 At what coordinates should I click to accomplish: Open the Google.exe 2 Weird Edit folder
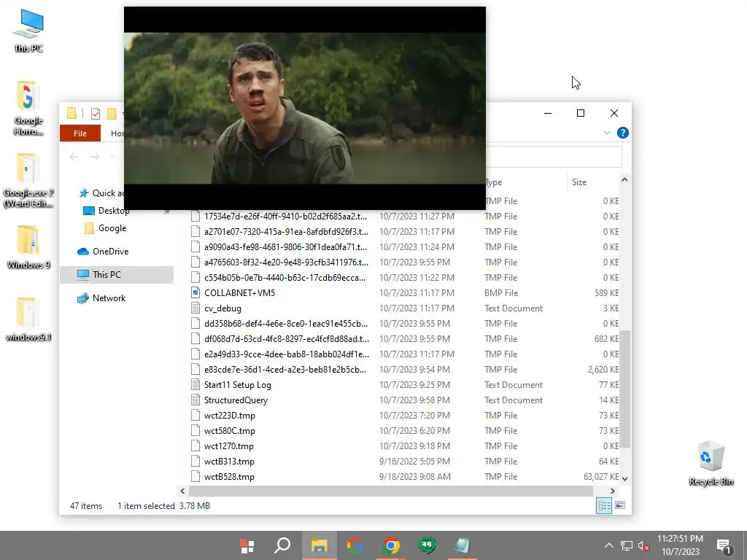pos(28,180)
